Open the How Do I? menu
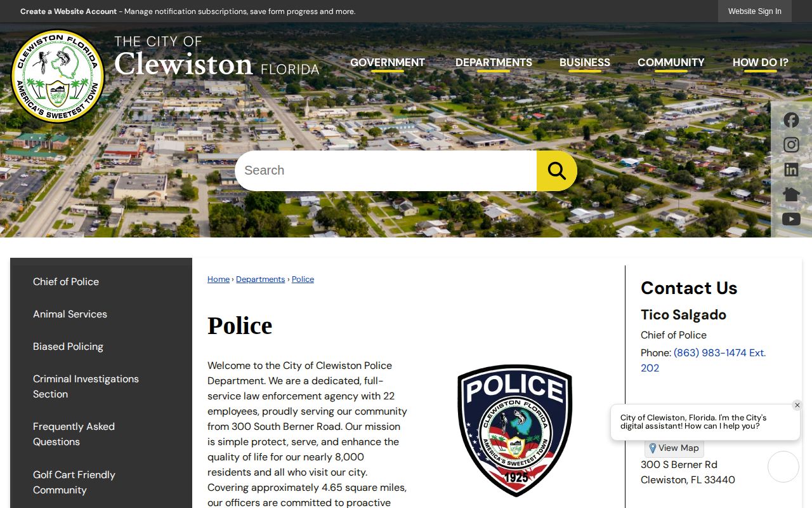The width and height of the screenshot is (812, 508). pos(761,62)
